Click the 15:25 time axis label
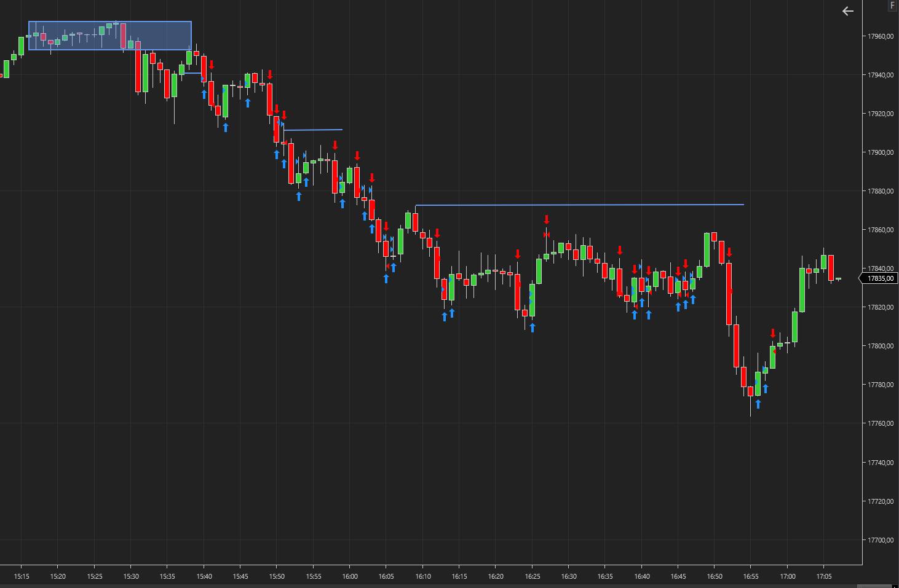The height and width of the screenshot is (588, 899). click(x=95, y=576)
